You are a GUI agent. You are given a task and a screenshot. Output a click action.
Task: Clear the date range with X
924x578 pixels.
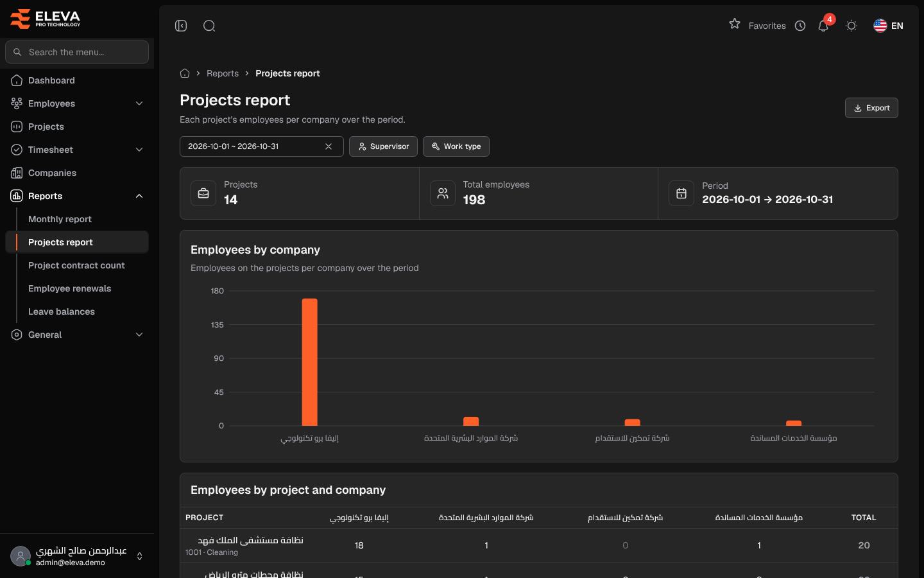pos(329,146)
